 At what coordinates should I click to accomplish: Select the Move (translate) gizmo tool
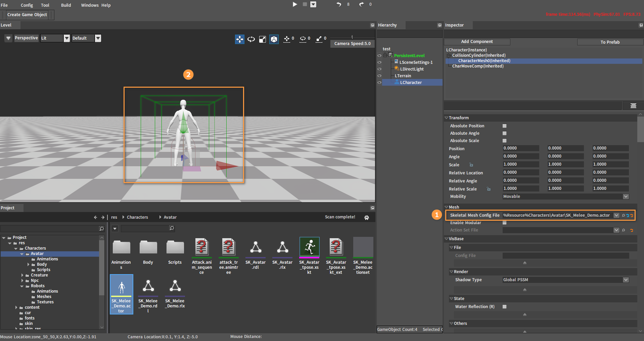click(x=239, y=39)
